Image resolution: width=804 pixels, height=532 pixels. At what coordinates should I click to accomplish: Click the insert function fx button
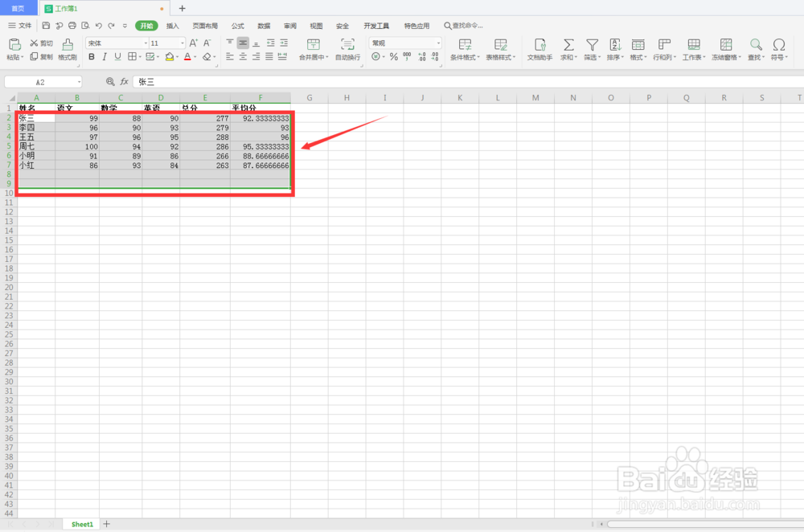pyautogui.click(x=124, y=81)
